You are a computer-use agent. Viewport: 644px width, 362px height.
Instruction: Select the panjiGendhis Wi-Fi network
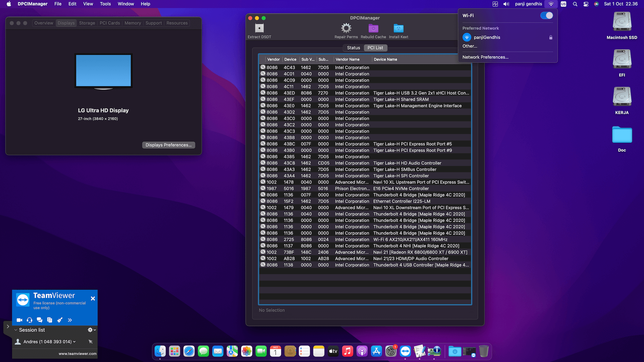[507, 37]
